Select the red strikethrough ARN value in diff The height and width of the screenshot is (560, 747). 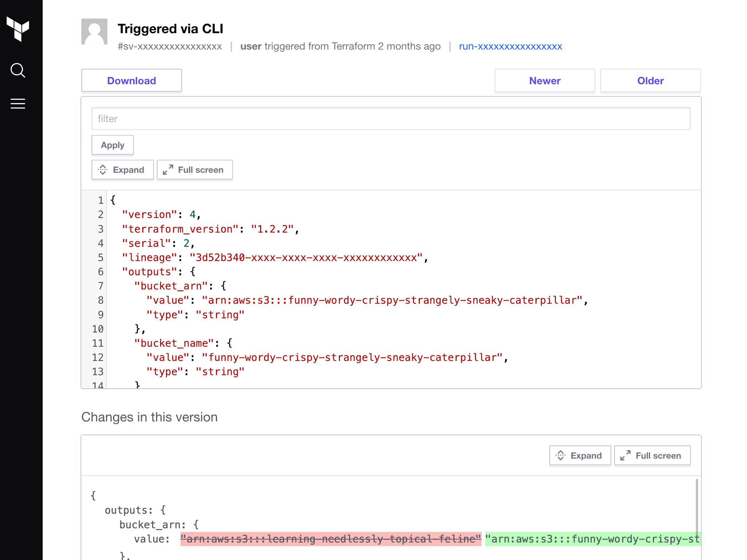330,539
